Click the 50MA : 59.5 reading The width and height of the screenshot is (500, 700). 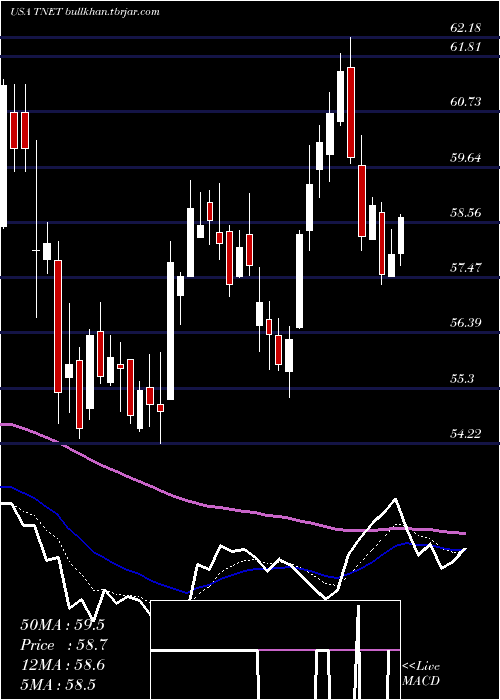[62, 625]
